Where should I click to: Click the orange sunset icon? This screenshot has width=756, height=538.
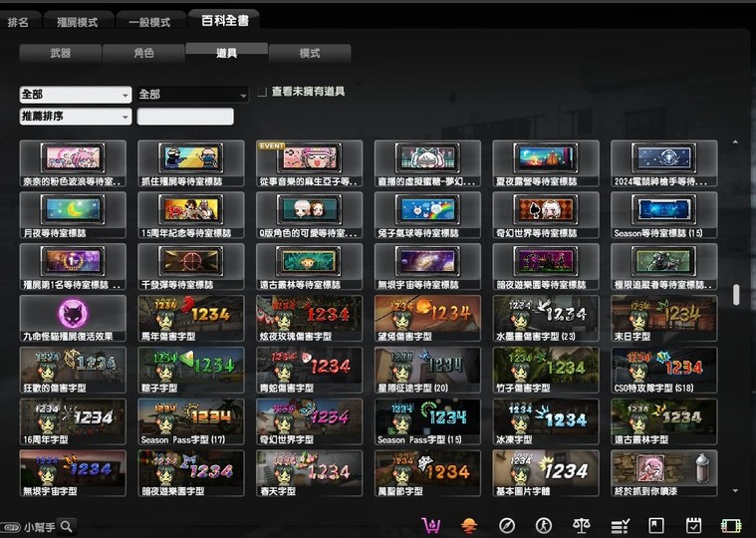pyautogui.click(x=469, y=525)
